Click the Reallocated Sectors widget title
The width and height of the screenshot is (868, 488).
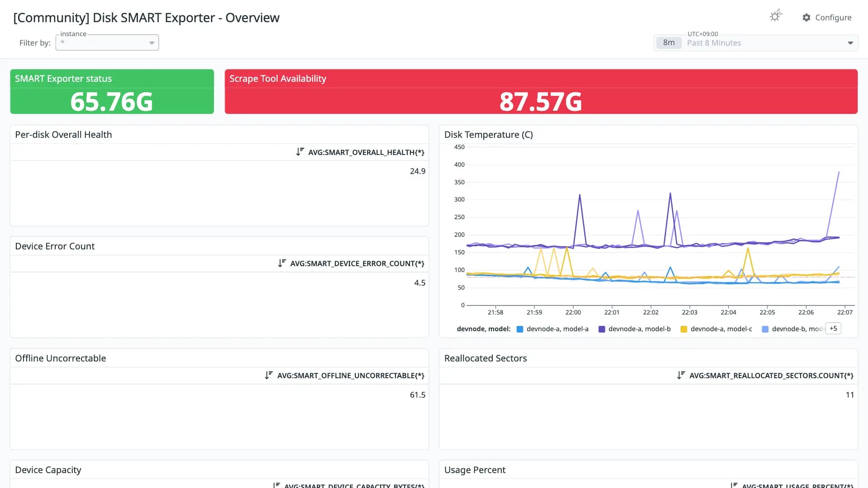[x=486, y=358]
